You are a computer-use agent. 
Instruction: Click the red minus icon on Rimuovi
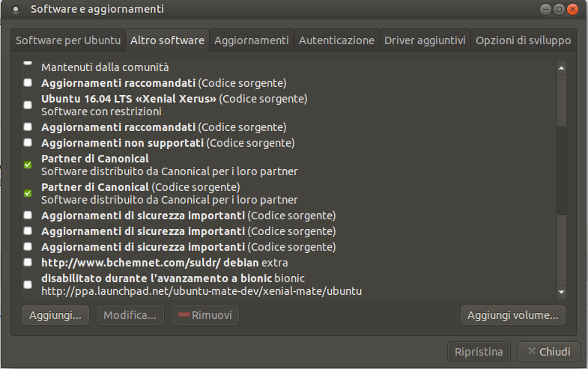click(184, 314)
